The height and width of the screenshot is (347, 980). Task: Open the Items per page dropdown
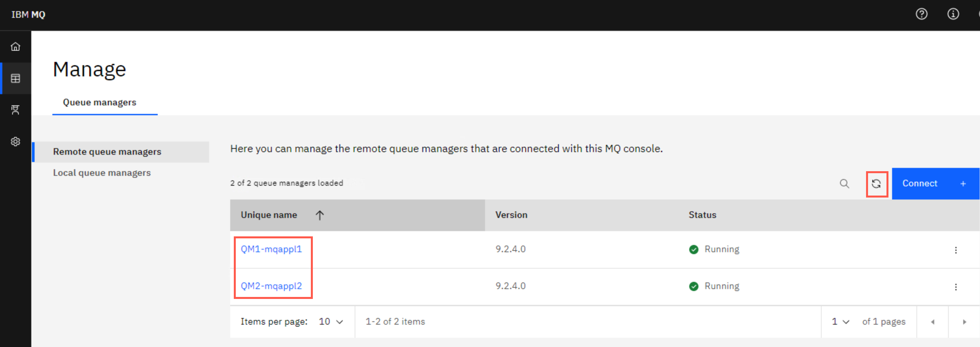331,322
